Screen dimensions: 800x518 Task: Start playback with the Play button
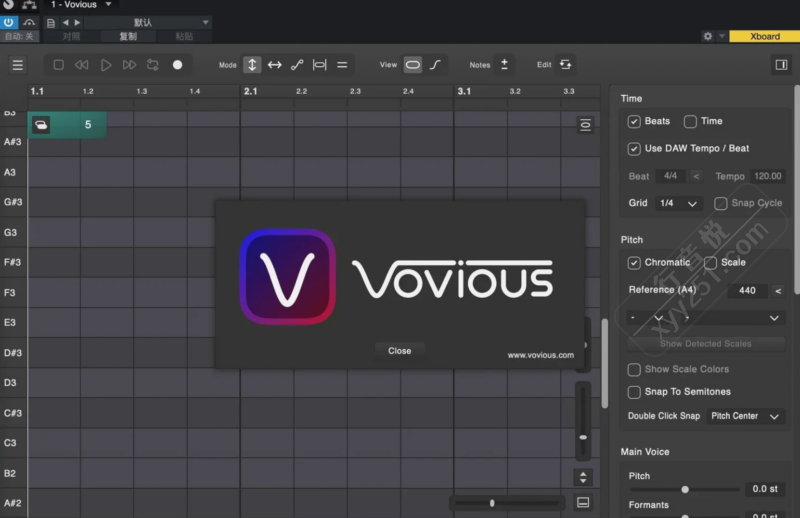coord(106,65)
